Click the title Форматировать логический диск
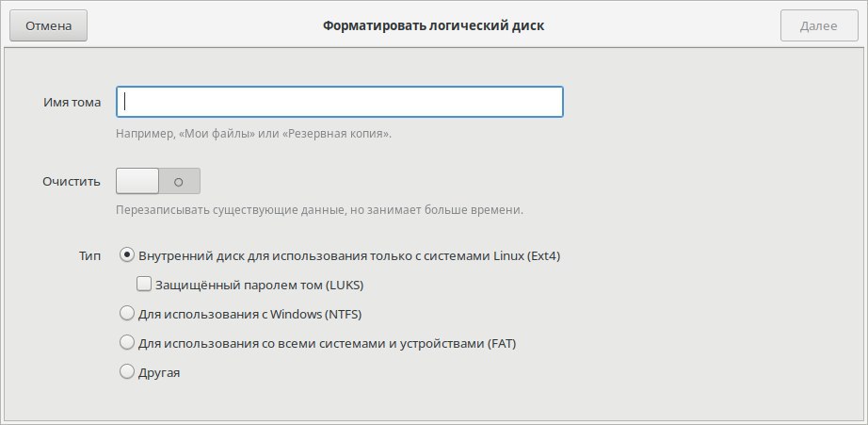 pos(433,25)
